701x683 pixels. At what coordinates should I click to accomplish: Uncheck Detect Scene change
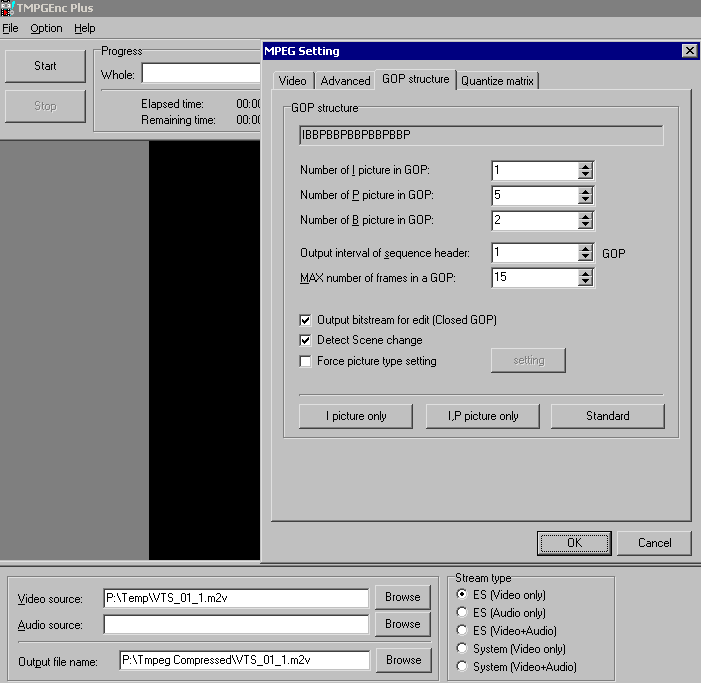click(305, 340)
